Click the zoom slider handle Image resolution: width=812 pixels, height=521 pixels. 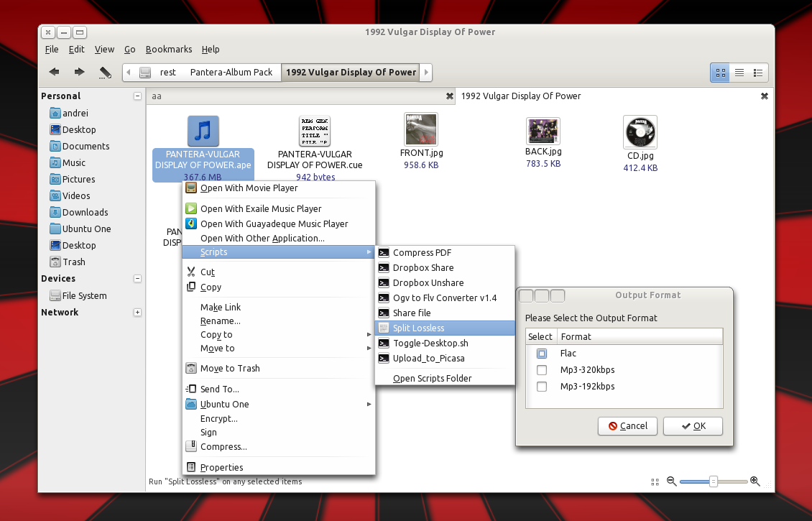[714, 481]
